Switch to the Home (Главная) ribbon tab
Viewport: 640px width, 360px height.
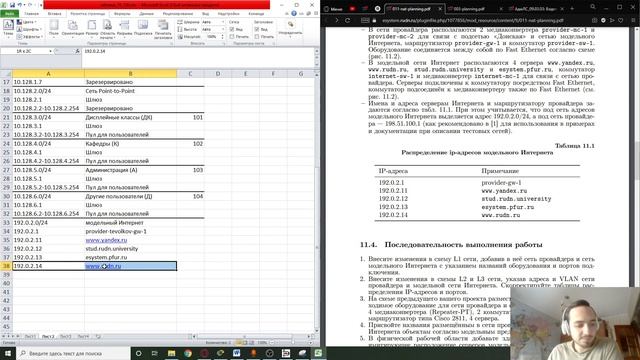point(31,13)
